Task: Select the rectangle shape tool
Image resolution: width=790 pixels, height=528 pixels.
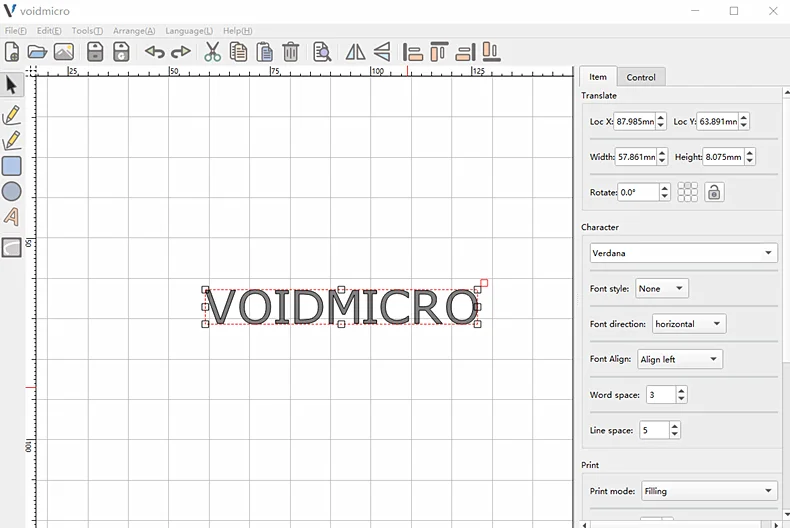Action: tap(12, 166)
